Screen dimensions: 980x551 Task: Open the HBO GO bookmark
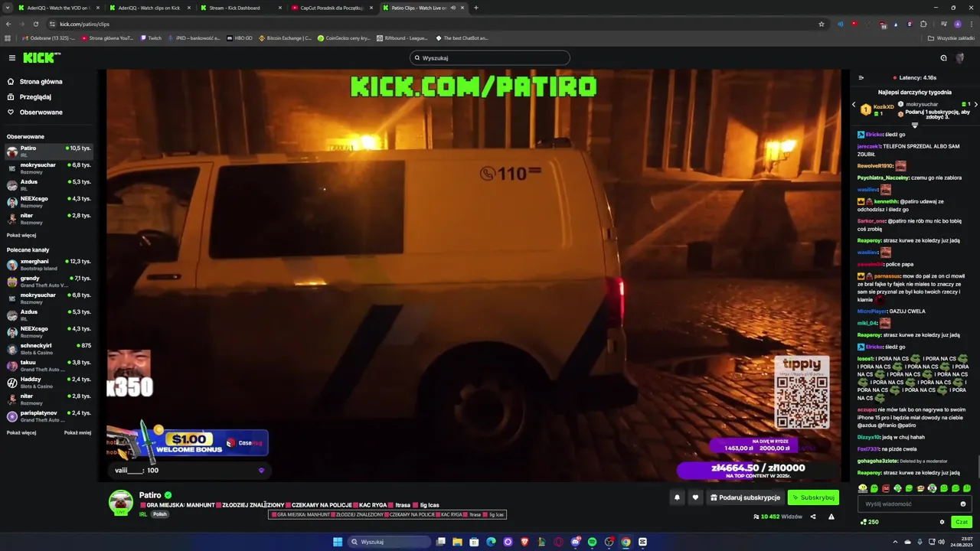coord(240,37)
